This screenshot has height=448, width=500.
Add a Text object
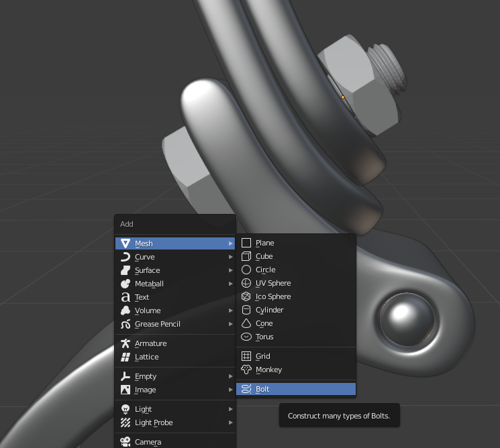click(175, 297)
